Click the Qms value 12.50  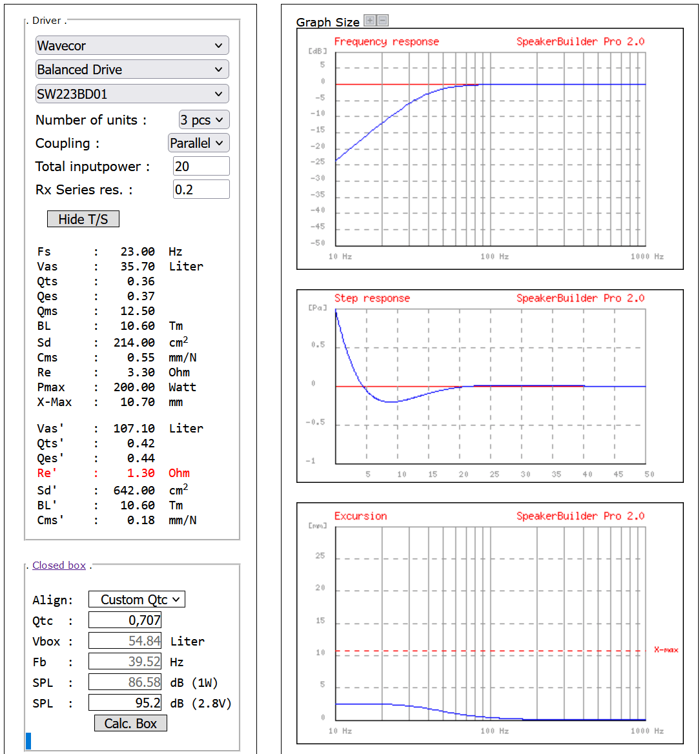[x=138, y=311]
